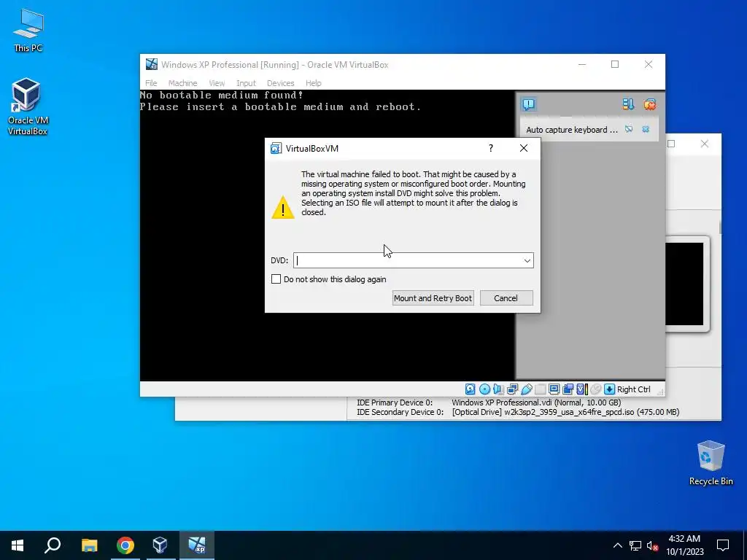Click the IDE Primary Device 0 label
Viewport: 747px width, 560px height.
pyautogui.click(x=395, y=402)
